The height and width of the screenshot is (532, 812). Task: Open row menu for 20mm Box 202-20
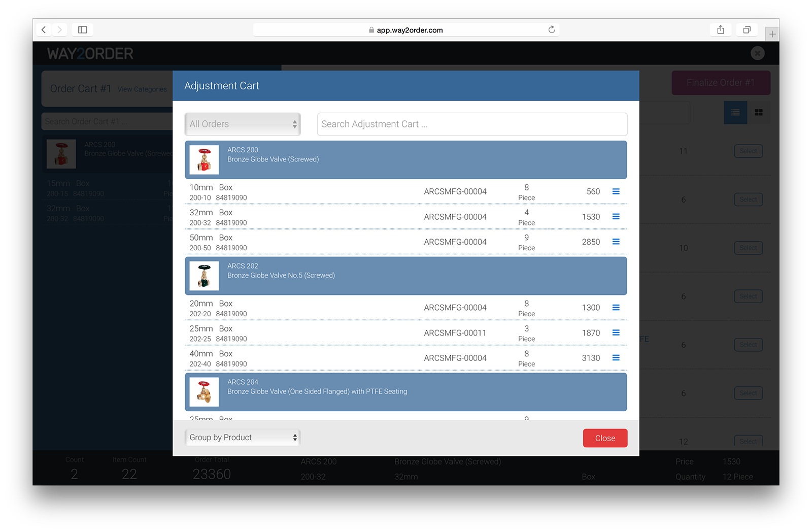point(616,308)
